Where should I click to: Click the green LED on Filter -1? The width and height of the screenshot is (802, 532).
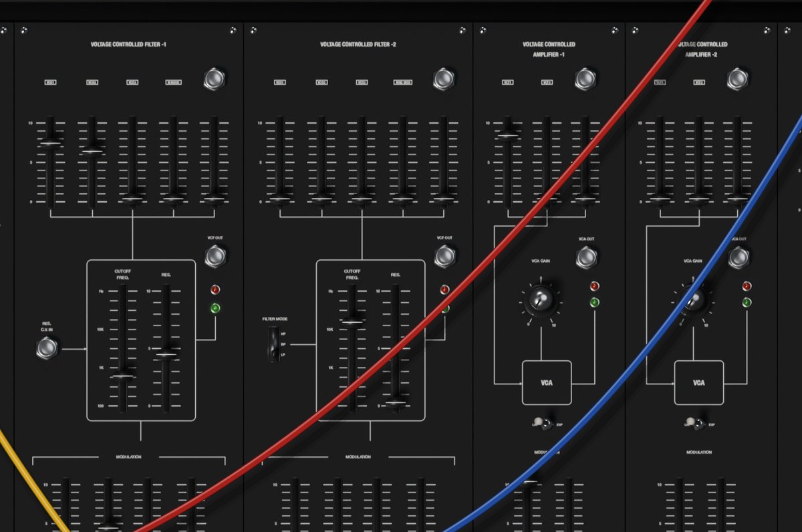point(215,308)
